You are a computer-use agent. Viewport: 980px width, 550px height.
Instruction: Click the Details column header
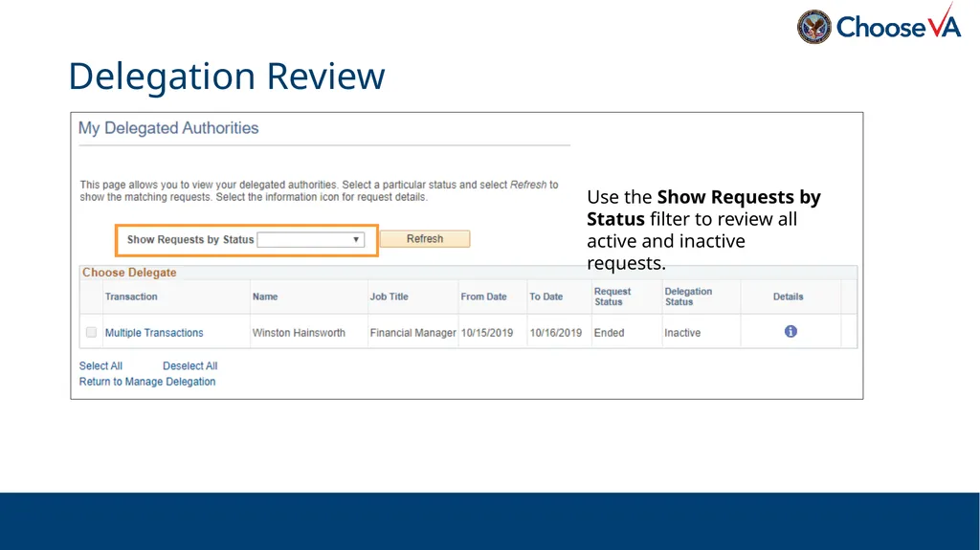[x=789, y=297]
